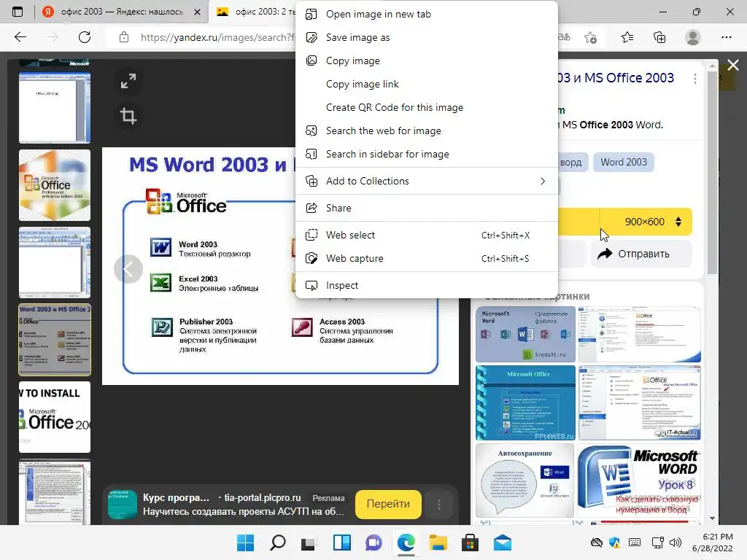This screenshot has width=747, height=560.
Task: Open the Chat taskbar icon
Action: click(374, 542)
